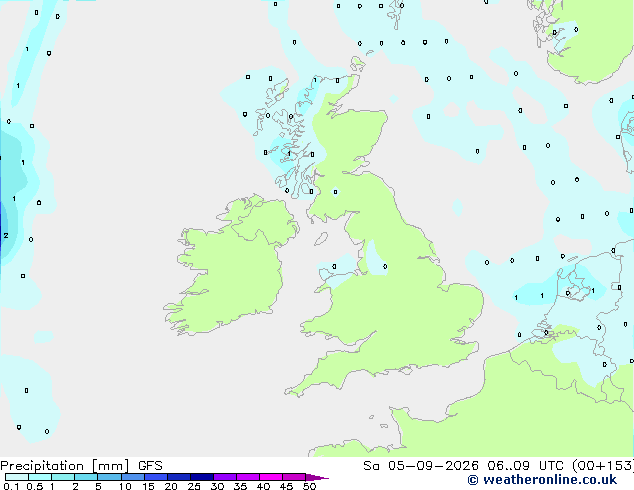
Task: Click the 45 to 50 mm magenta swatch
Action: [294, 477]
